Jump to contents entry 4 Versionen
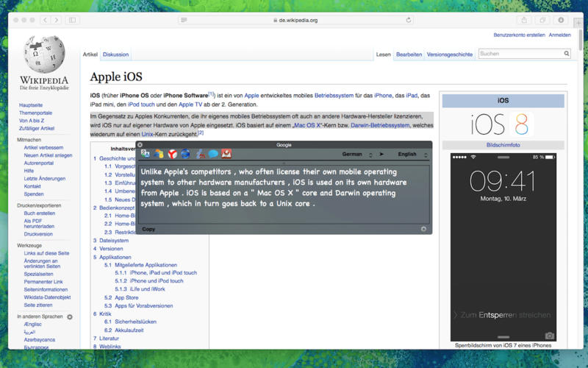This screenshot has height=368, width=588. (x=108, y=249)
